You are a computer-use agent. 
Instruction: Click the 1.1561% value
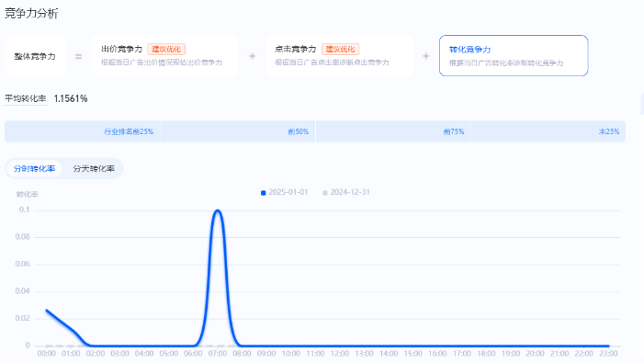coord(71,98)
